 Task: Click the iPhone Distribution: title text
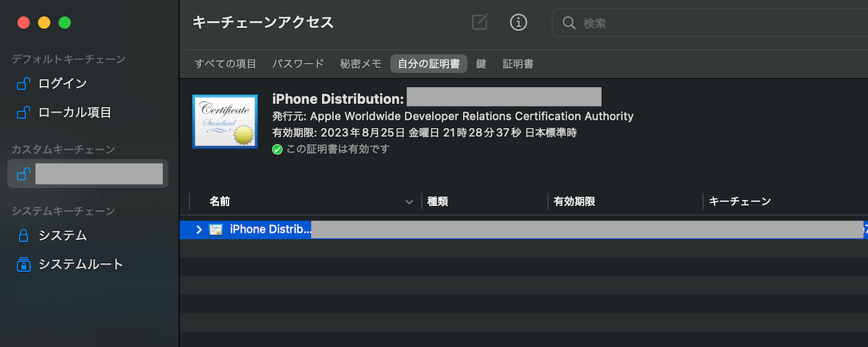[338, 99]
